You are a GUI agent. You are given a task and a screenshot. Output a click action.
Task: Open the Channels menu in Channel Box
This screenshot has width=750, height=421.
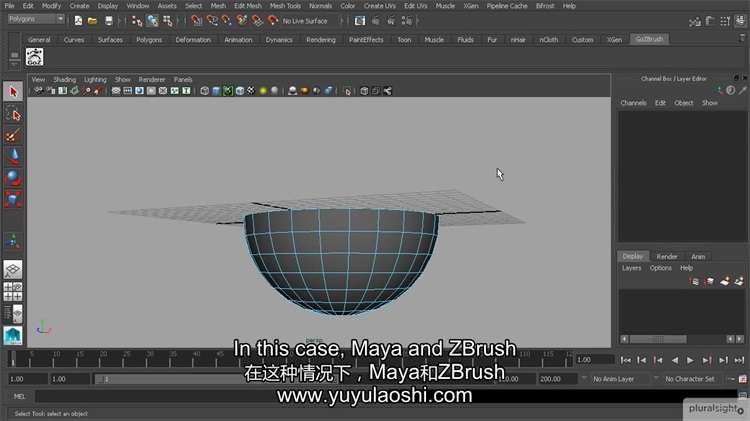[633, 103]
